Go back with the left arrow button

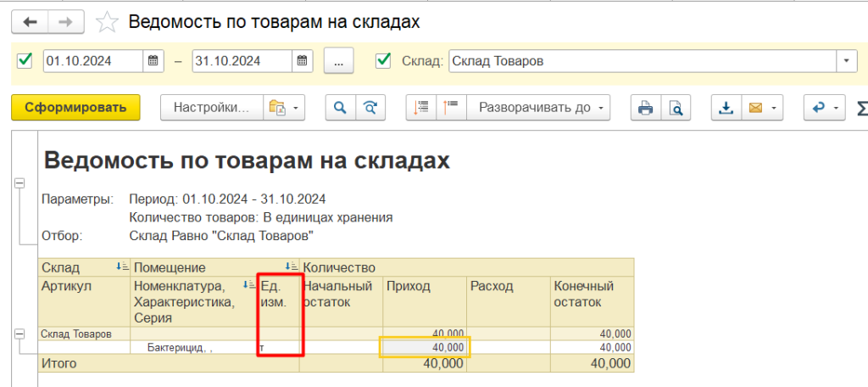pyautogui.click(x=30, y=21)
